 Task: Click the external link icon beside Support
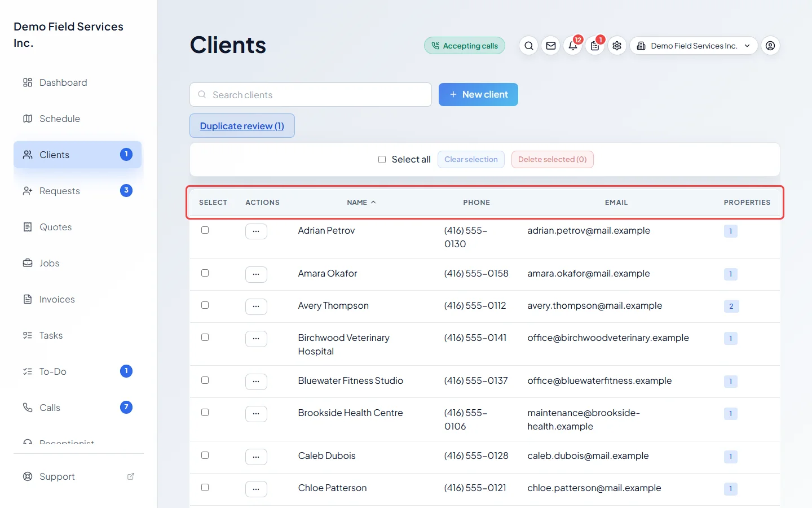131,476
